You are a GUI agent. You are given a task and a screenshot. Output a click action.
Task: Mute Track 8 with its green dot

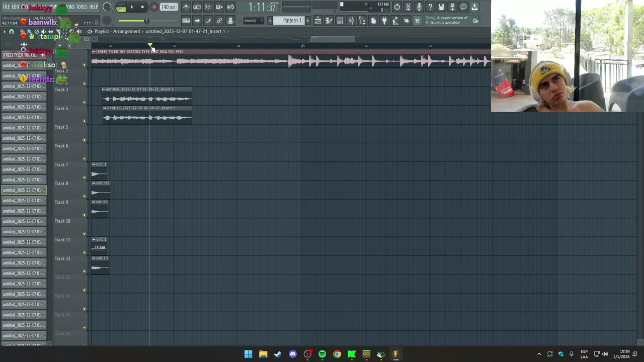tap(84, 196)
